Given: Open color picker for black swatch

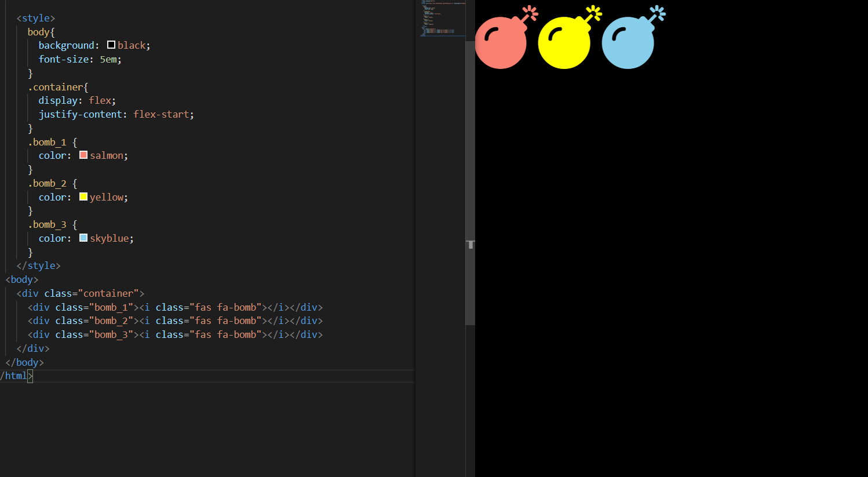Looking at the screenshot, I should tap(111, 45).
